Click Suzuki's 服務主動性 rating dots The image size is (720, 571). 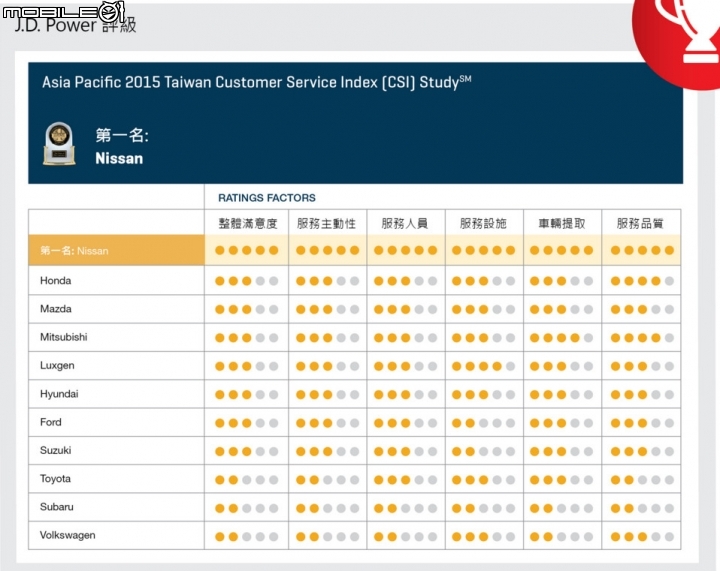pyautogui.click(x=327, y=451)
